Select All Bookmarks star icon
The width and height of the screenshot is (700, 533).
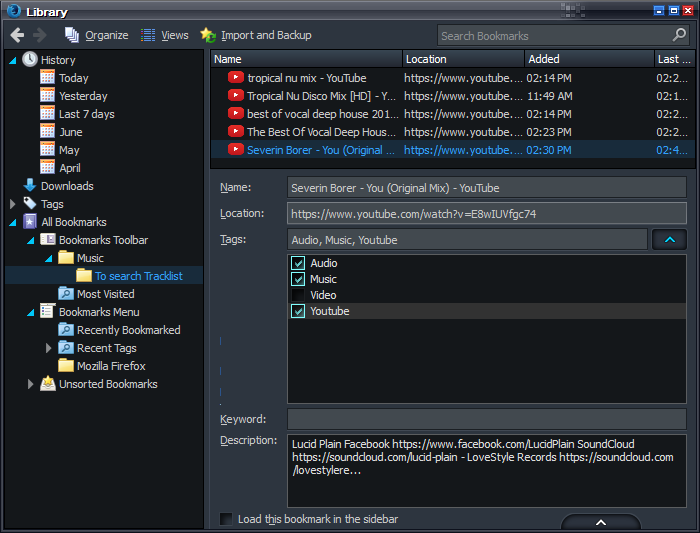coord(30,221)
